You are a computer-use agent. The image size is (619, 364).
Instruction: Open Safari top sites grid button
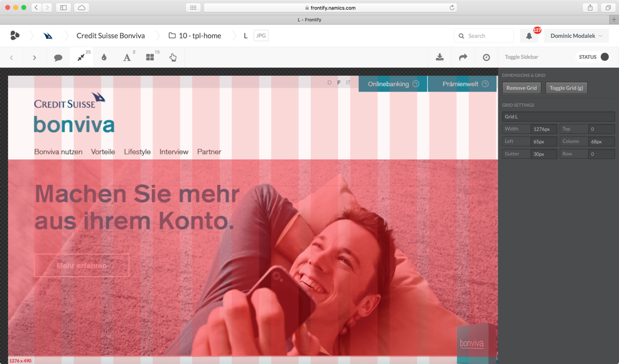click(193, 7)
